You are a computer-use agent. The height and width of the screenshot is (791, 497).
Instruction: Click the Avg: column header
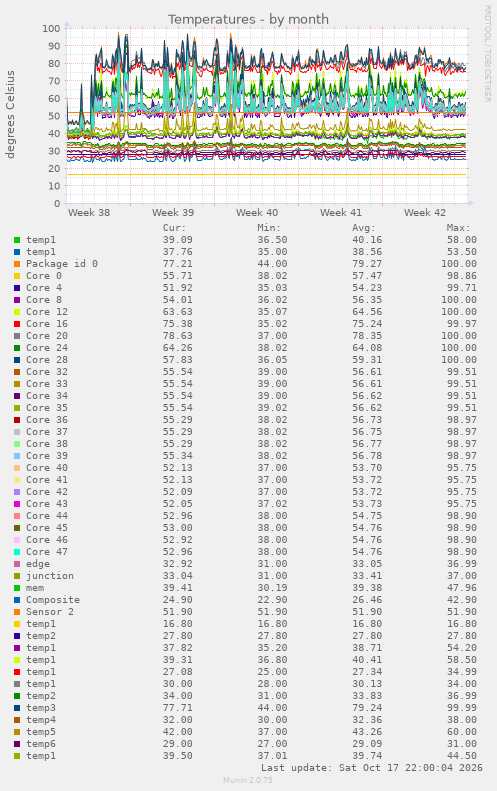tap(364, 228)
